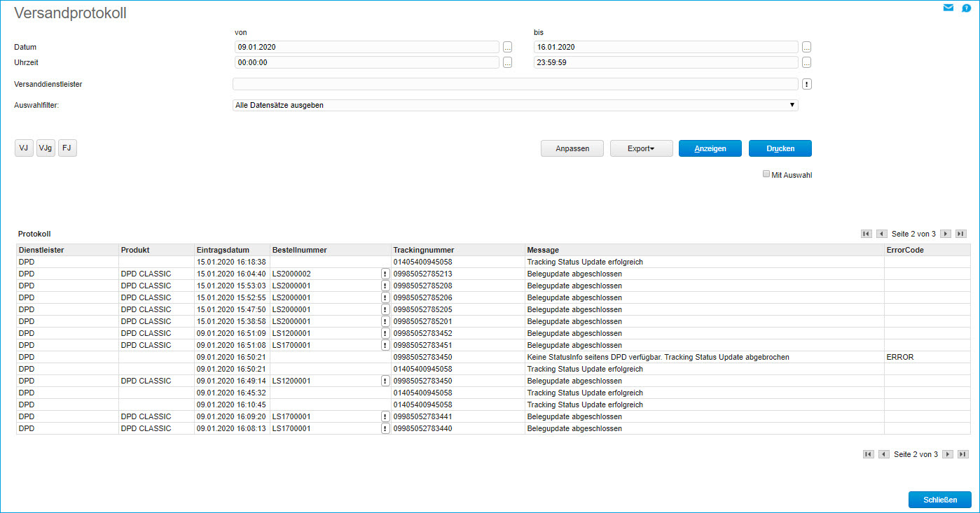Screen dimensions: 980x513
Task: Open date picker for Datum von field
Action: coord(508,47)
